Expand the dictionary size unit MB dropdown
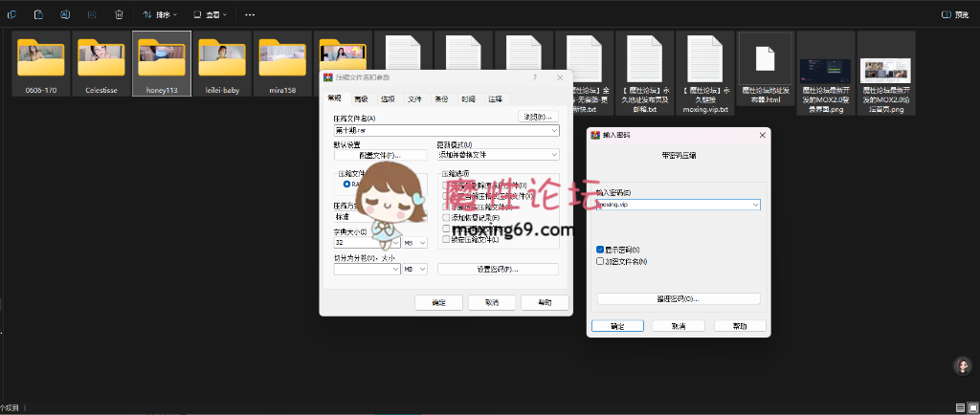This screenshot has width=980, height=415. pos(415,243)
